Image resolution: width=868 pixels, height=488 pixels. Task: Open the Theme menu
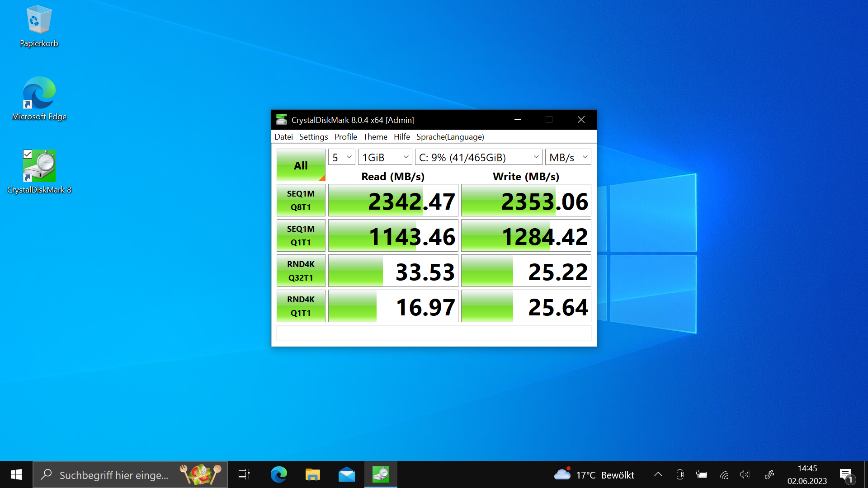point(375,137)
